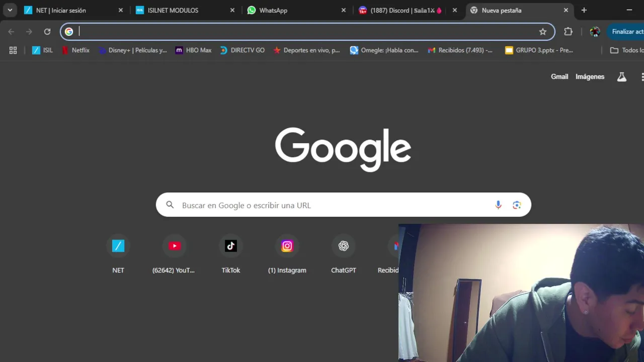Open the tab search dropdown arrow
Screen dimensions: 644x362
click(x=10, y=10)
